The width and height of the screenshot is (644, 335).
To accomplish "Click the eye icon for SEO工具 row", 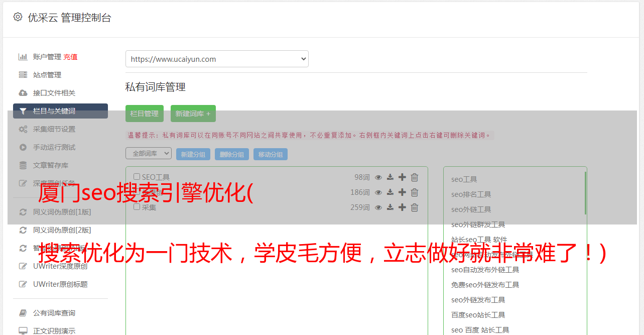I will [378, 177].
